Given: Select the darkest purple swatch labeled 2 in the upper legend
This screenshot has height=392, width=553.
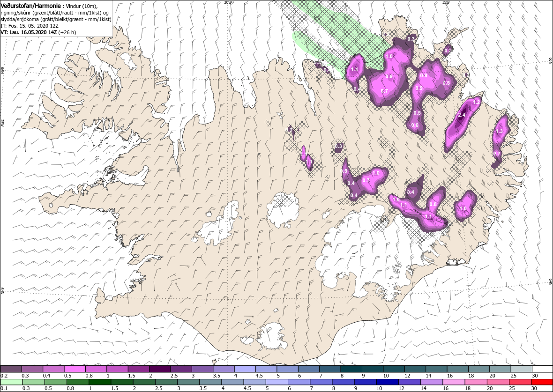Looking at the screenshot, I should (159, 369).
